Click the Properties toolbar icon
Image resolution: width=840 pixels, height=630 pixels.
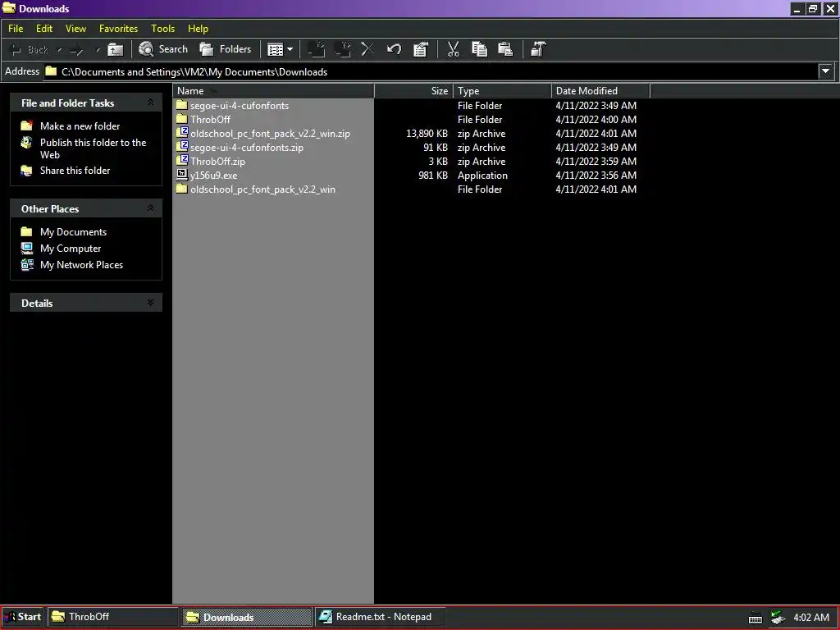coord(421,49)
